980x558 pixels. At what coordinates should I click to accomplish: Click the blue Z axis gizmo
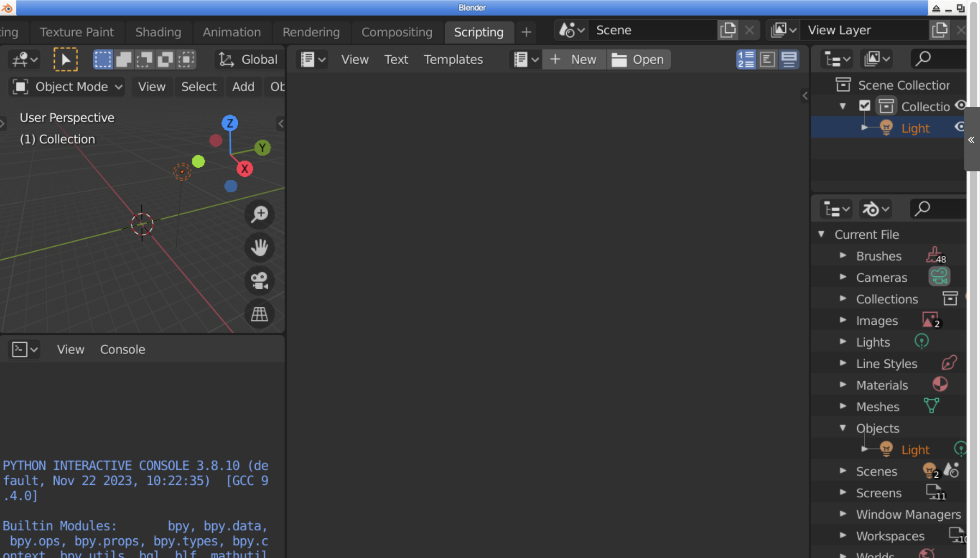click(x=230, y=123)
